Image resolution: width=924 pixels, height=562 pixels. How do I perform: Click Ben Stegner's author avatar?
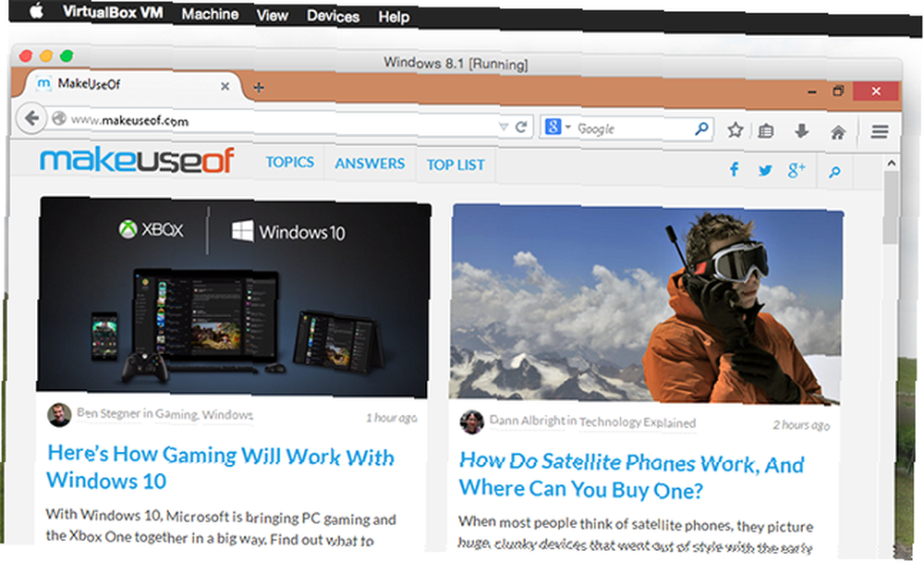[59, 415]
